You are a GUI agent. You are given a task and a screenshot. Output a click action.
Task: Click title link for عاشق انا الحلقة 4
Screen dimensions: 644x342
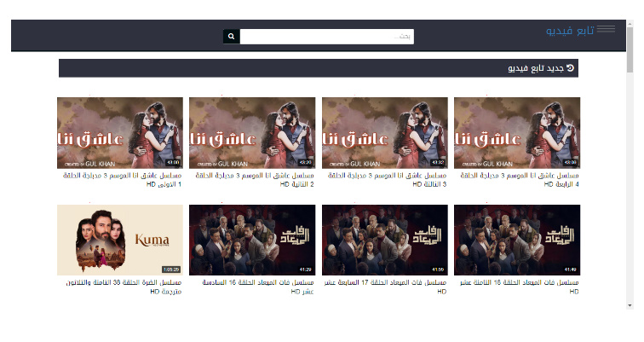pyautogui.click(x=520, y=179)
